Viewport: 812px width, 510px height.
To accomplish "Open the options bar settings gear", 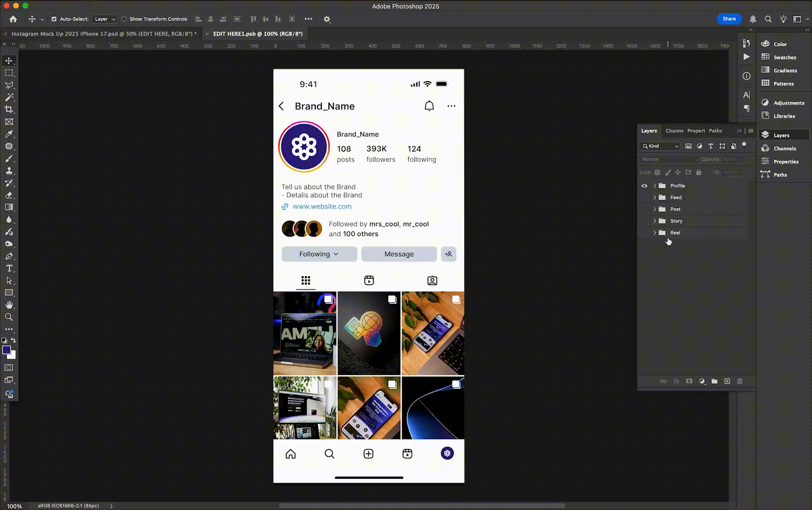I will click(327, 19).
